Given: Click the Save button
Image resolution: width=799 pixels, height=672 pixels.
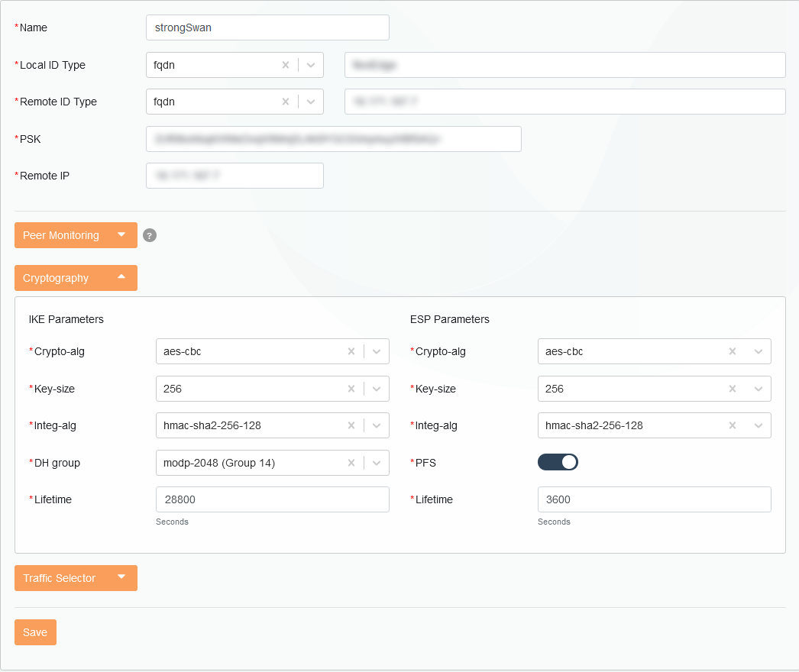Looking at the screenshot, I should tap(35, 632).
